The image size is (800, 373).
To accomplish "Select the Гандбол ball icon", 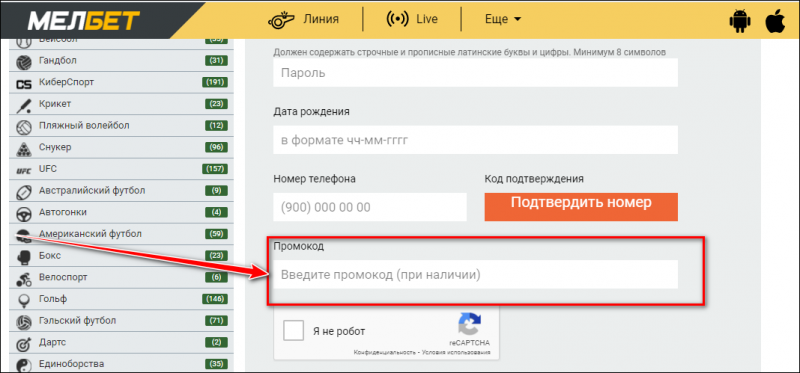I will tap(24, 62).
